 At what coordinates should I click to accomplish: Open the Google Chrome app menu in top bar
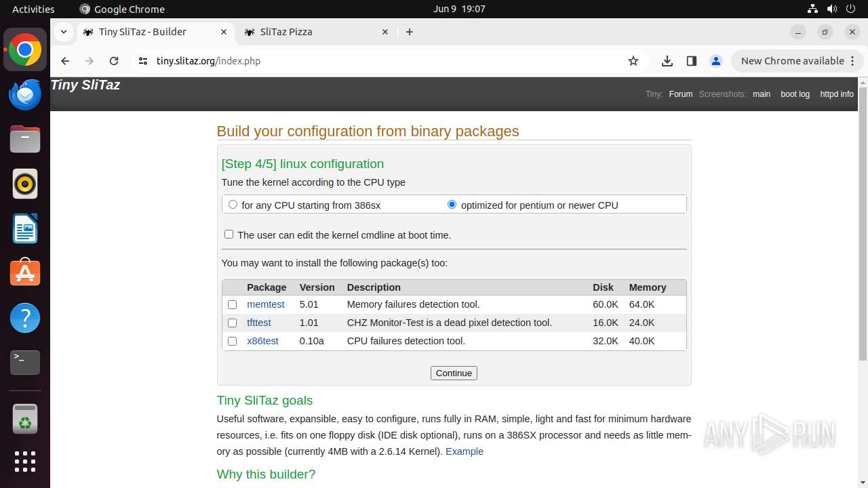coord(122,9)
